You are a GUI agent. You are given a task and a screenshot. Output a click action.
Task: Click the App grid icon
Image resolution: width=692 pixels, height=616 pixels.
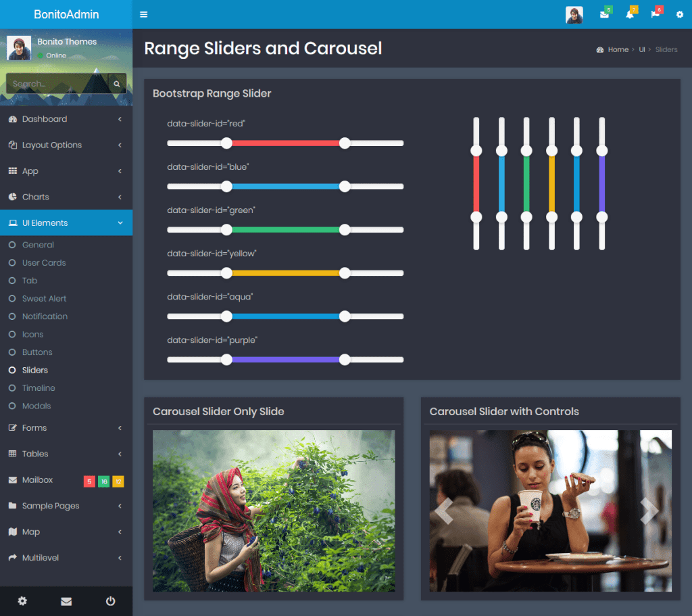click(13, 171)
